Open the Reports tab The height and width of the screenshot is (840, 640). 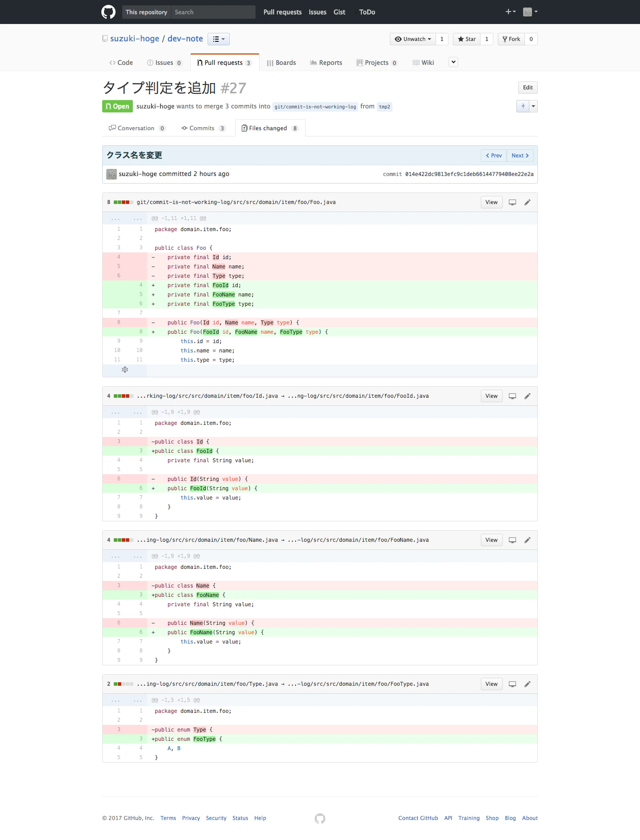[326, 63]
